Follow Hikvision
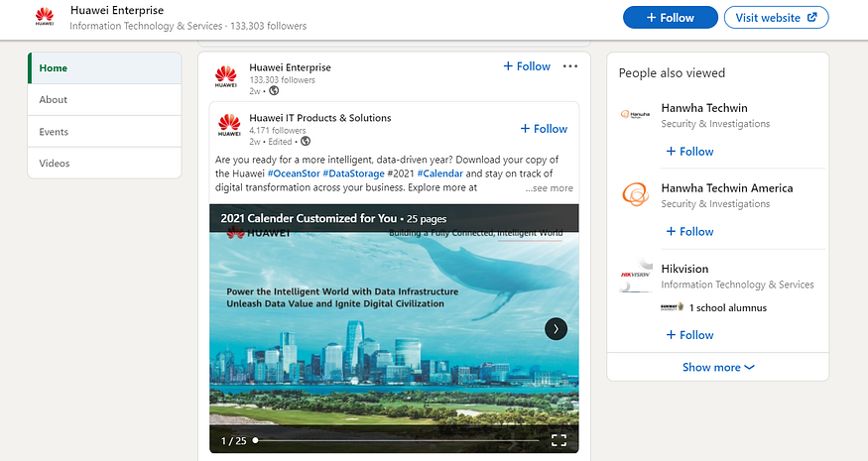Screen dimensions: 868x461 coord(689,335)
